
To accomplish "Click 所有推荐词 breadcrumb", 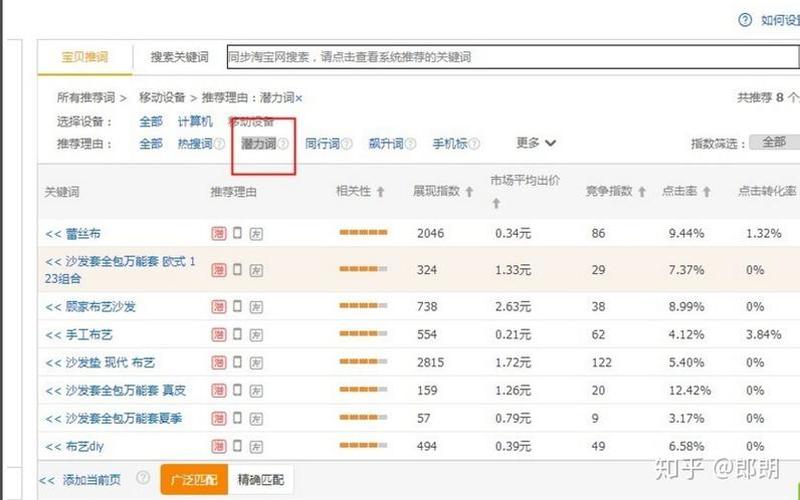I will (86, 97).
